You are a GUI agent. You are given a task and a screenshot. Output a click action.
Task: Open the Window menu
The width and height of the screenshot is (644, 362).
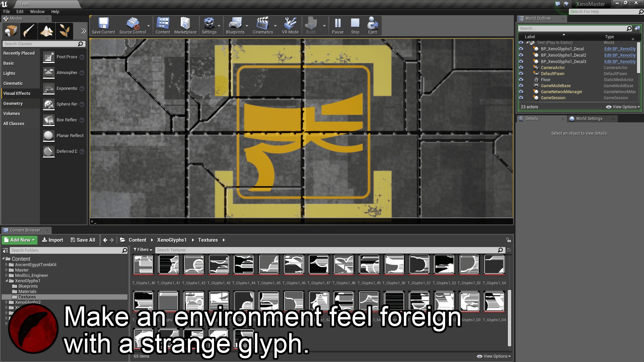coord(37,11)
